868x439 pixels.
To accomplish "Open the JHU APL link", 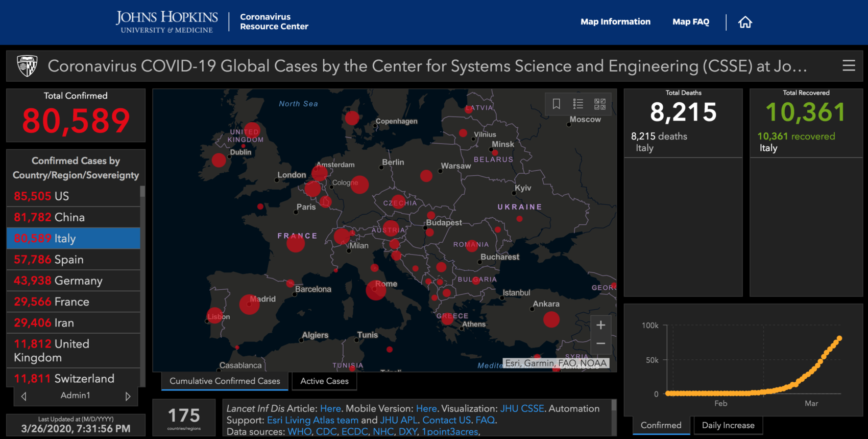I will (x=399, y=420).
